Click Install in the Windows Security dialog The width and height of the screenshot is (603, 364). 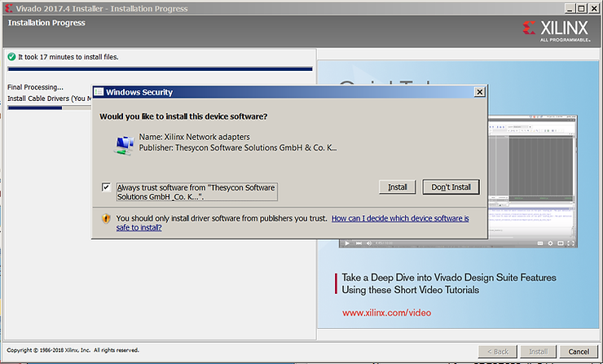coord(398,187)
